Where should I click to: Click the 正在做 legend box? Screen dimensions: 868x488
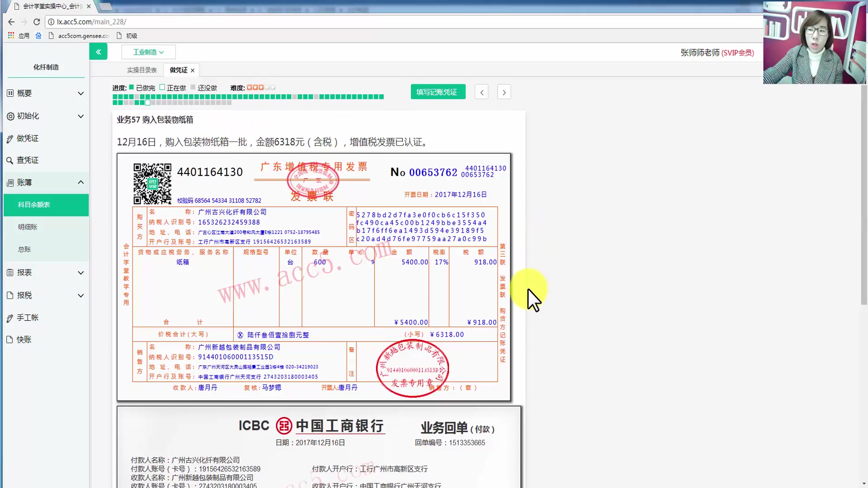(162, 87)
